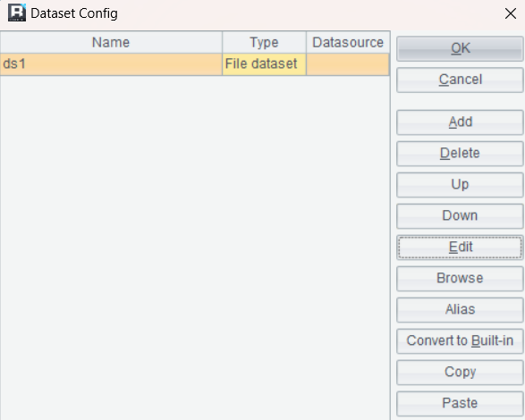This screenshot has width=525, height=420.
Task: Click the Cancel button
Action: point(460,80)
